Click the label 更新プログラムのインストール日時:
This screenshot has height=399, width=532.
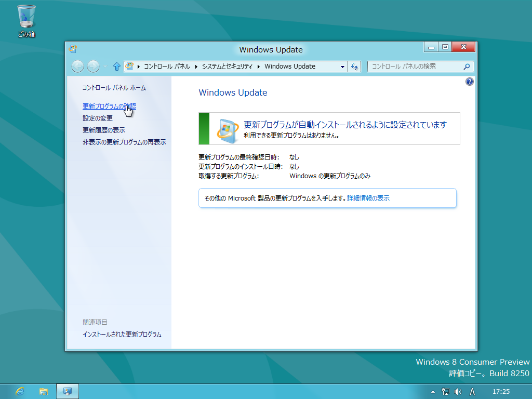pos(241,167)
